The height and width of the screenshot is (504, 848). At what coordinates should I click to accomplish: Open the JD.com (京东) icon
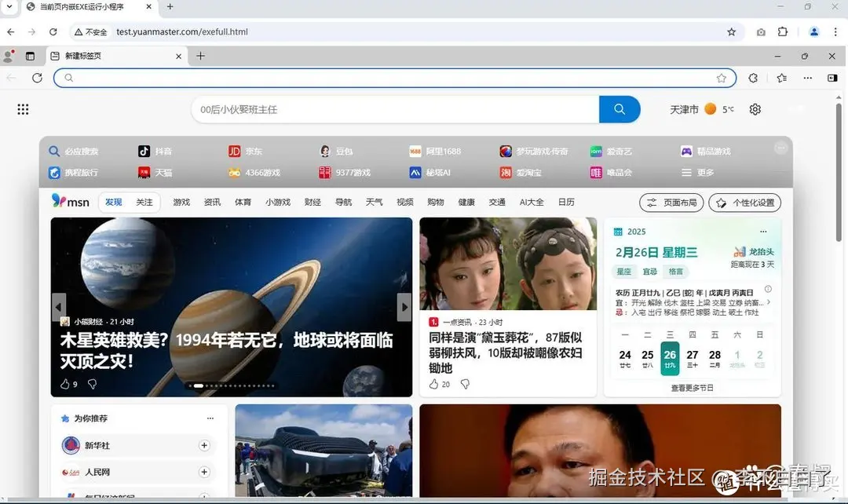pos(236,151)
